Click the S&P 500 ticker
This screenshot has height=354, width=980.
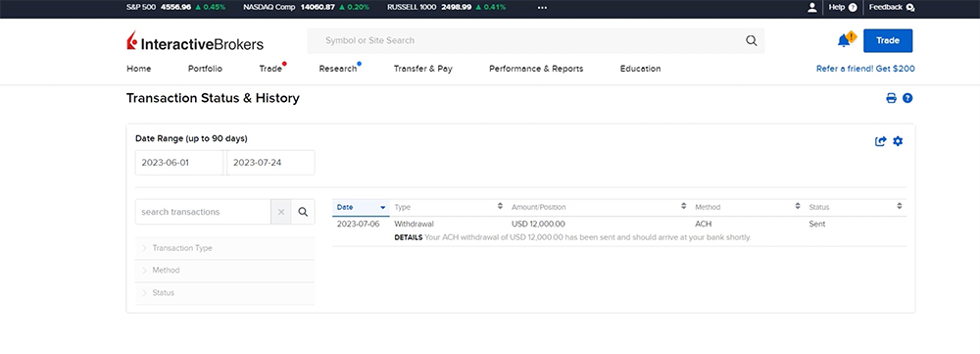[x=175, y=8]
